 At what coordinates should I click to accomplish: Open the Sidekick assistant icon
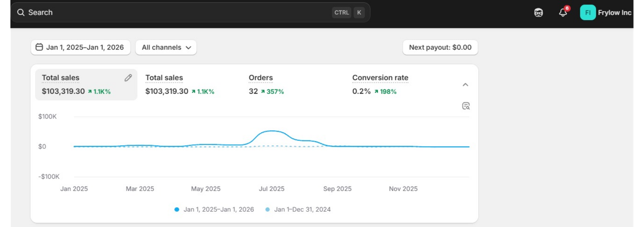click(x=538, y=13)
